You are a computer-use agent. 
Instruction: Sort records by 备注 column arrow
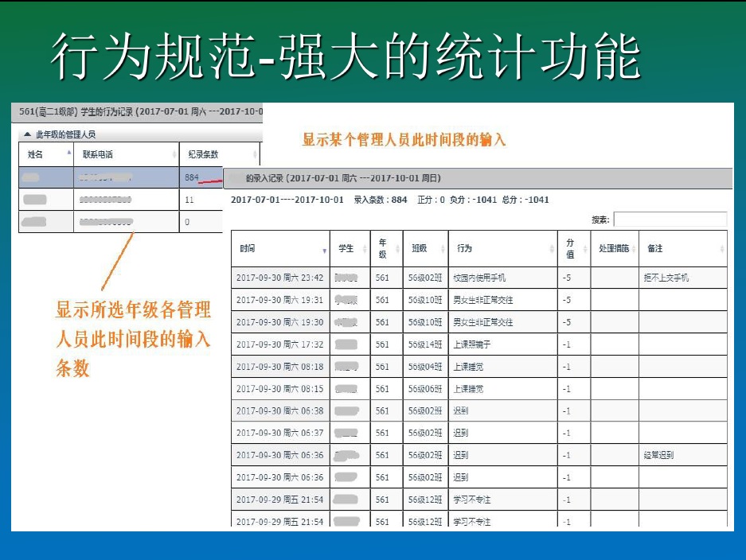pos(721,250)
